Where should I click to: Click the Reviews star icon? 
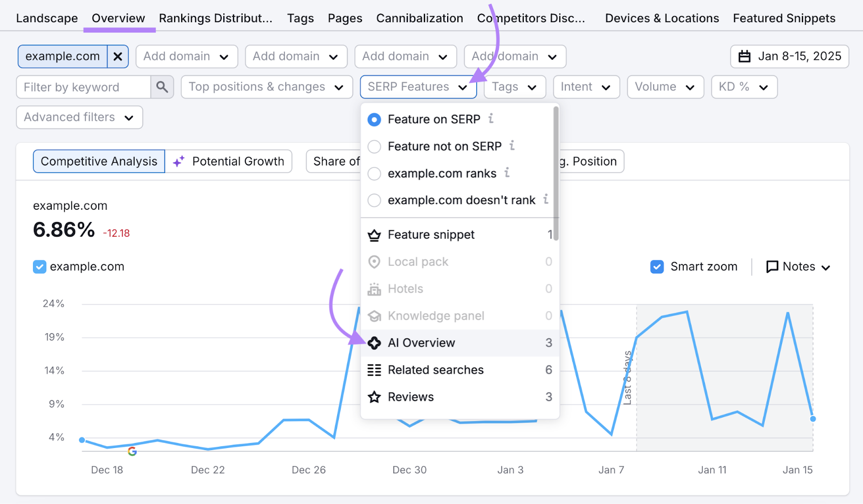coord(374,397)
